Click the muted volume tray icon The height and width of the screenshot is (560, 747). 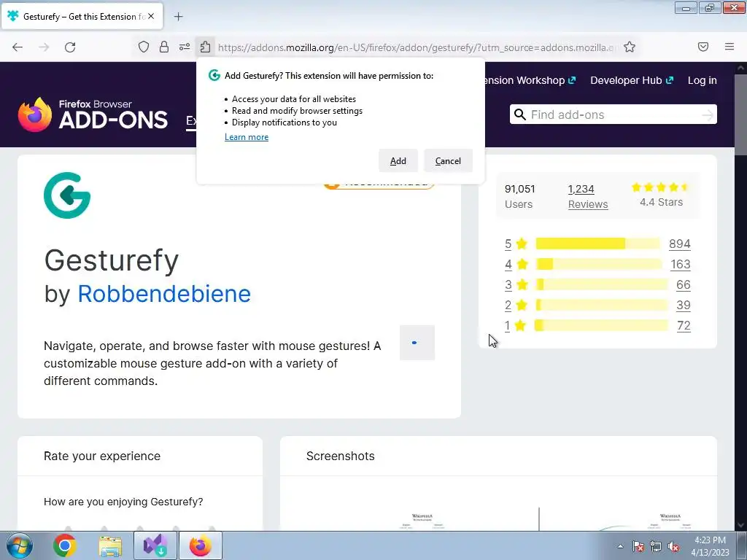pos(673,546)
